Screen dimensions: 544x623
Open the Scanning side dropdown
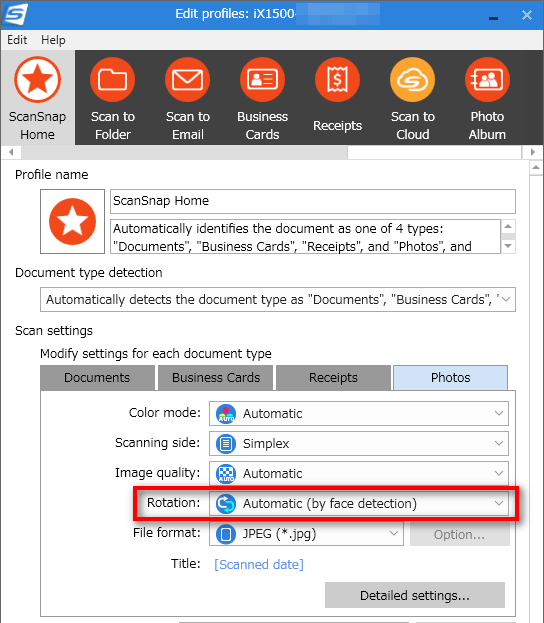click(x=359, y=443)
